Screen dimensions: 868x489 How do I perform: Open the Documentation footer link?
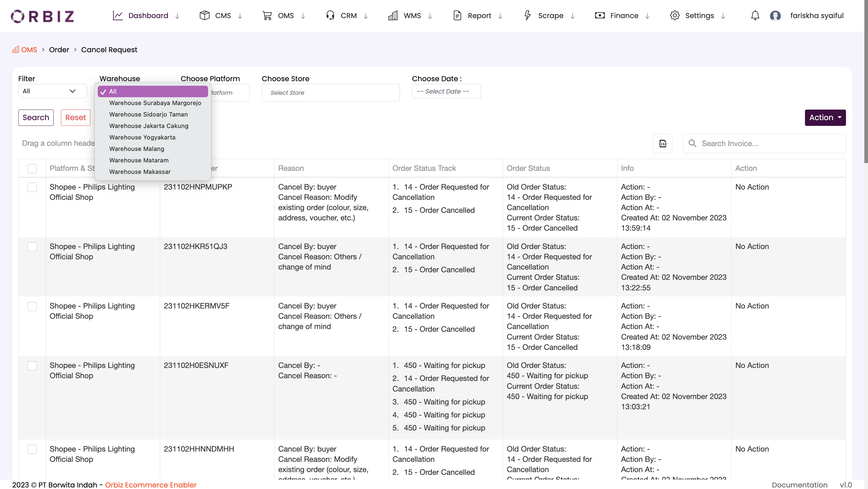(x=799, y=484)
